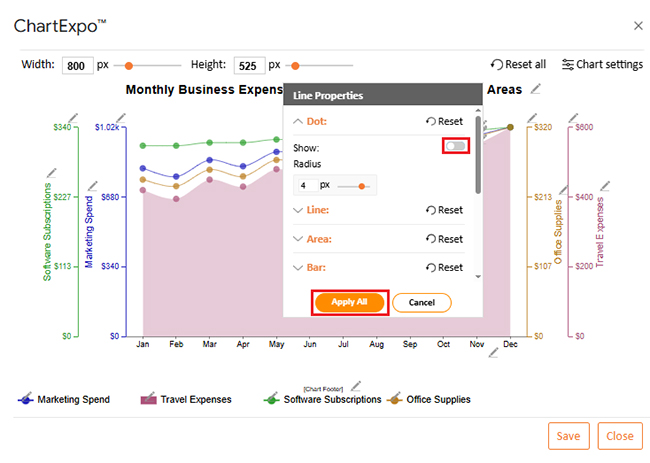Click the dot Radius slider handle
Screen dimensions: 650x463
click(x=361, y=186)
